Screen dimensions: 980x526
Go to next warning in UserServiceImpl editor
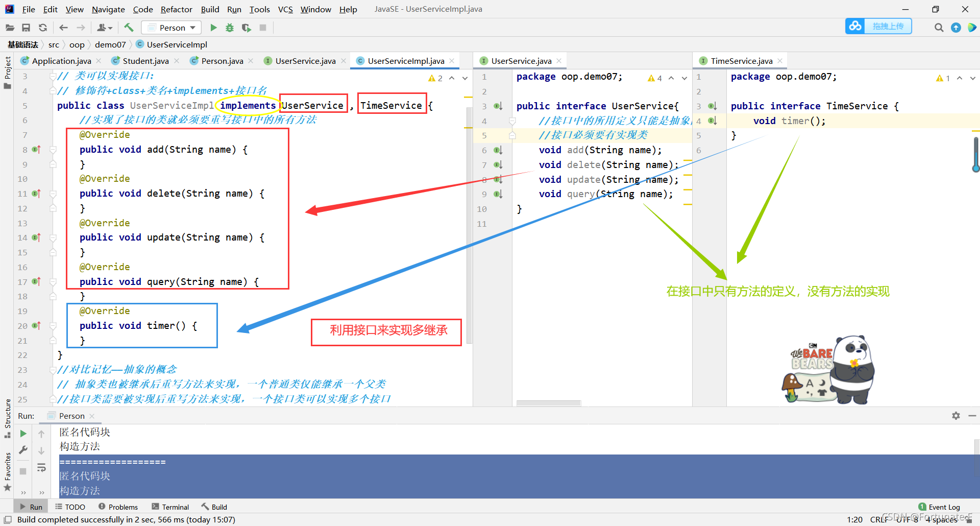(x=465, y=78)
